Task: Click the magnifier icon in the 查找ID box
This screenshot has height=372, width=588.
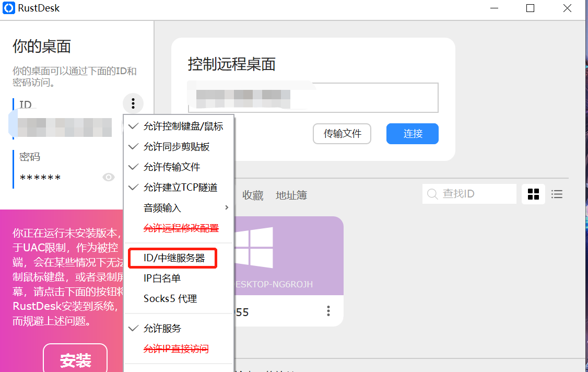Action: (x=432, y=194)
